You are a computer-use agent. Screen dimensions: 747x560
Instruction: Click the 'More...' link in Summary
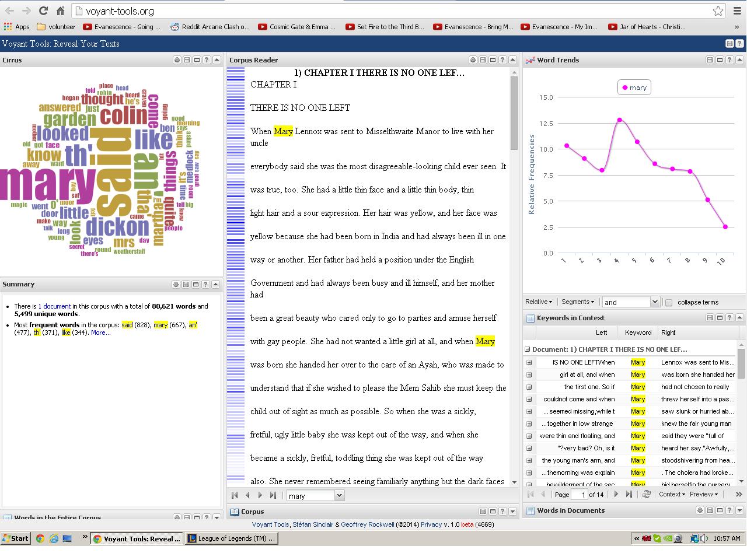coord(100,332)
